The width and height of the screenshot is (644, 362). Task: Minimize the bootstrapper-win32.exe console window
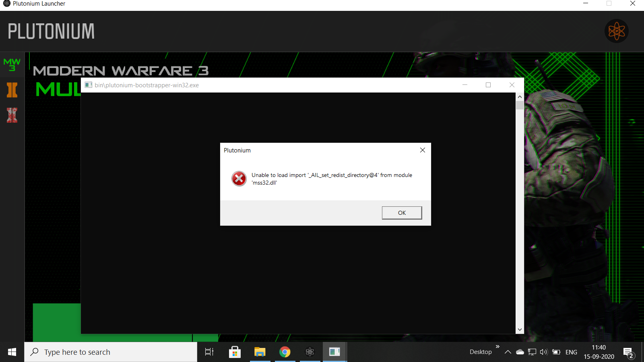(x=465, y=85)
